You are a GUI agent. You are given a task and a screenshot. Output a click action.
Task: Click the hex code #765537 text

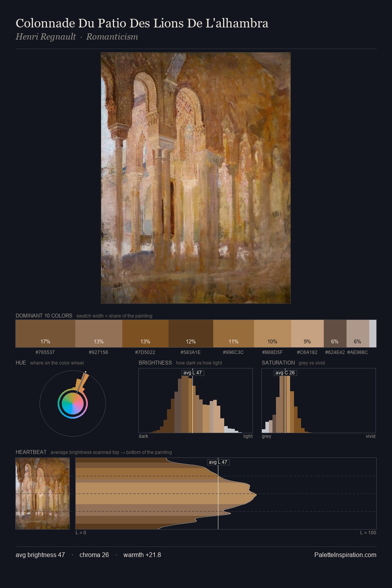(45, 352)
